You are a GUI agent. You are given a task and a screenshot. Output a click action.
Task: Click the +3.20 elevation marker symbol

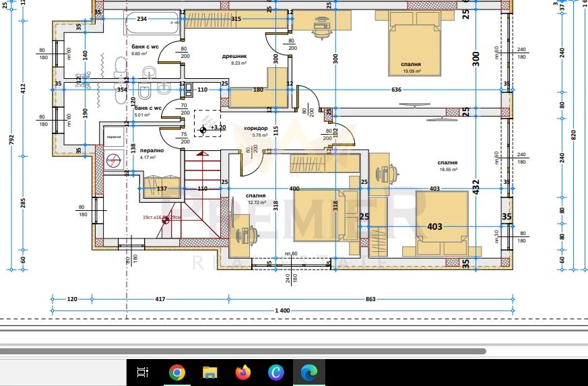203,127
